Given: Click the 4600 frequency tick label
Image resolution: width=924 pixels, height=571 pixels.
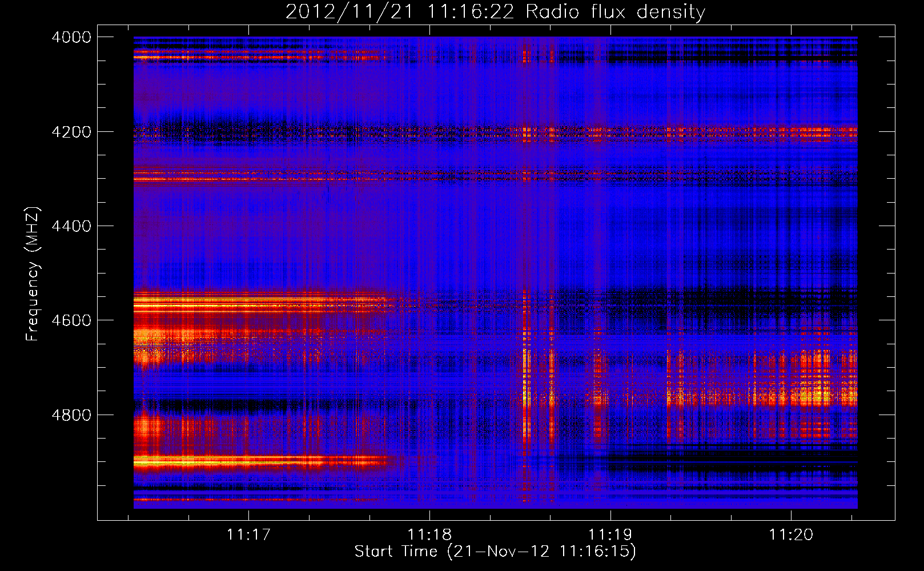Looking at the screenshot, I should pos(71,320).
